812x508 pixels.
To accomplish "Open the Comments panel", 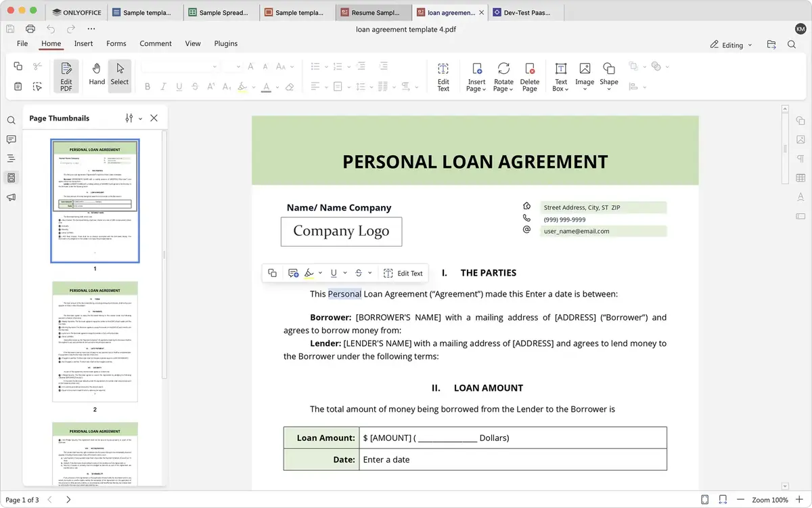I will [x=11, y=140].
